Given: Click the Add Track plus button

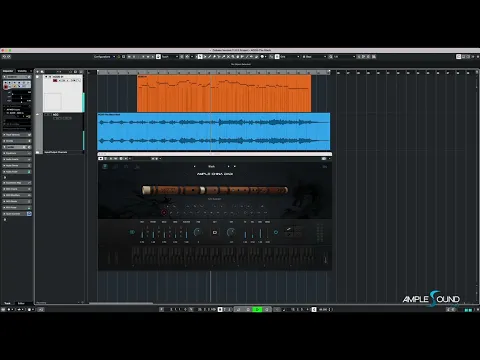Looking at the screenshot, I should [x=38, y=71].
